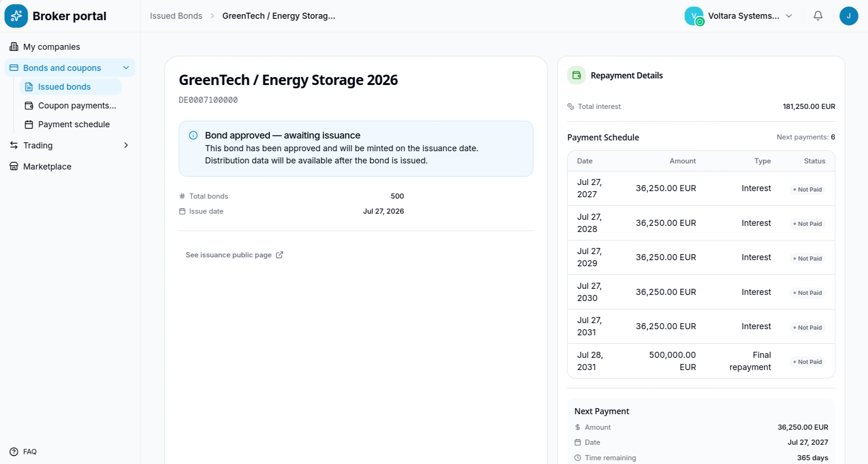868x464 pixels.
Task: Click the Final repayment type cell
Action: tap(750, 361)
